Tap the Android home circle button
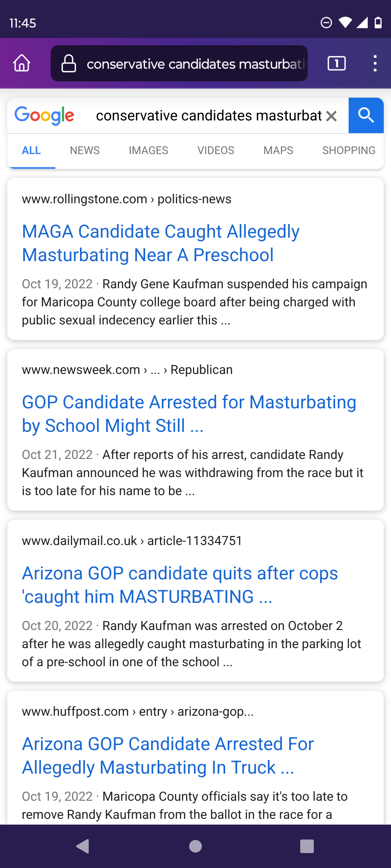Screen dimensions: 391x868 [x=195, y=846]
